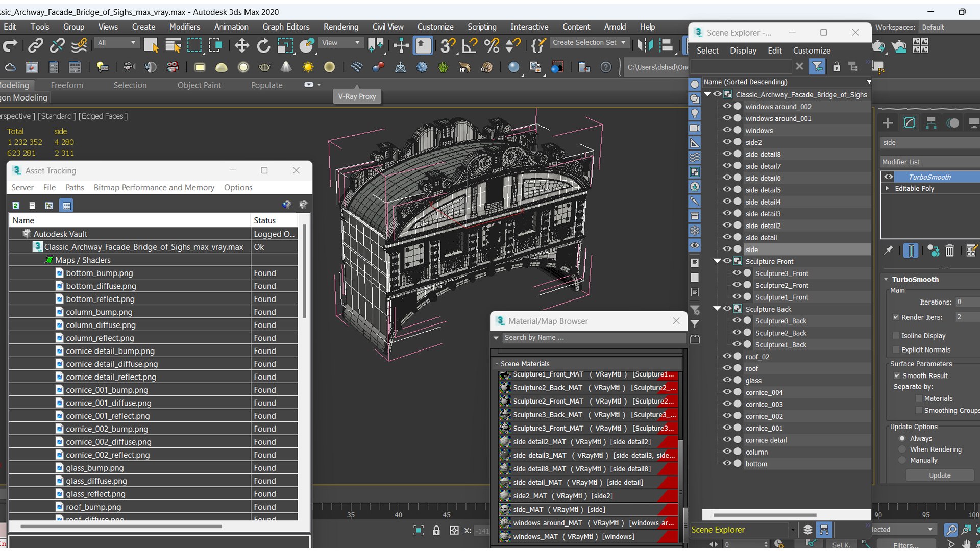Collapse the TurboSmooth rollout

point(886,279)
